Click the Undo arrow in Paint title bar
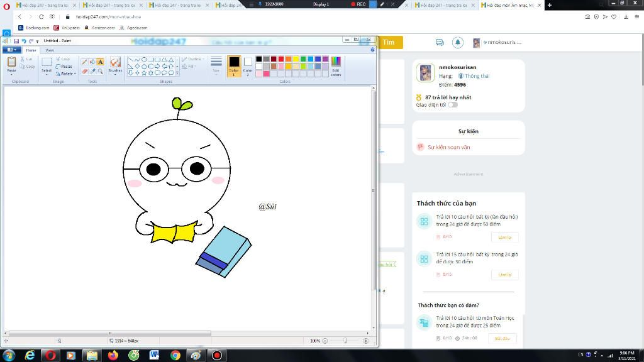 point(24,41)
